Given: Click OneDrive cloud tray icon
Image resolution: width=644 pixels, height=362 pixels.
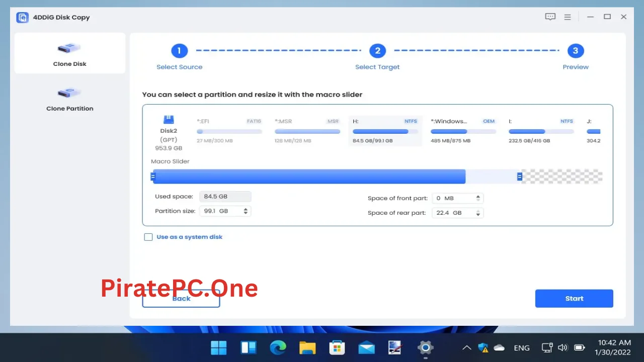Looking at the screenshot, I should click(x=499, y=347).
